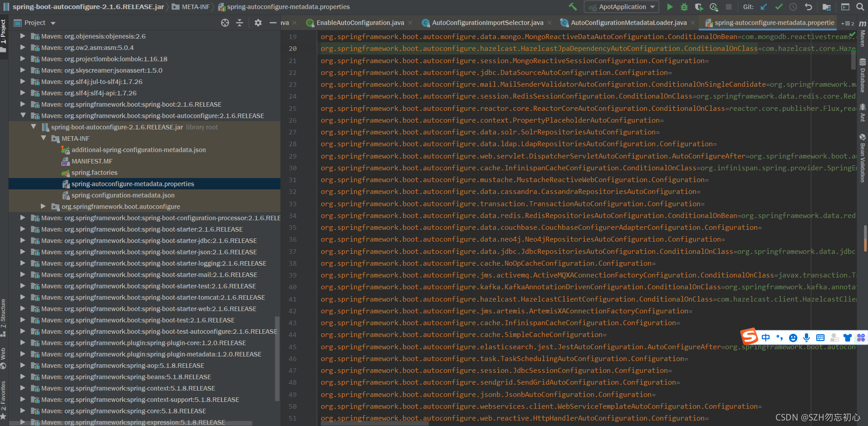Select Maven: org.slf4j:slf4j-api:1.7.26
Image resolution: width=868 pixels, height=426 pixels.
pos(88,93)
